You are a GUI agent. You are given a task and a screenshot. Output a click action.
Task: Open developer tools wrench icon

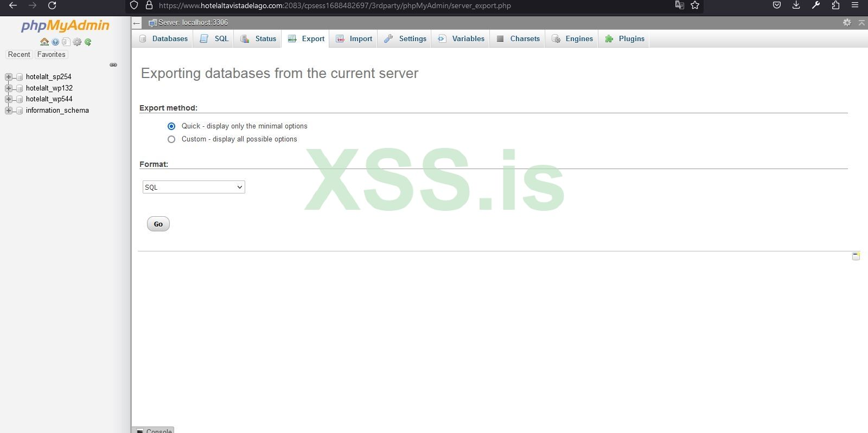click(x=816, y=5)
